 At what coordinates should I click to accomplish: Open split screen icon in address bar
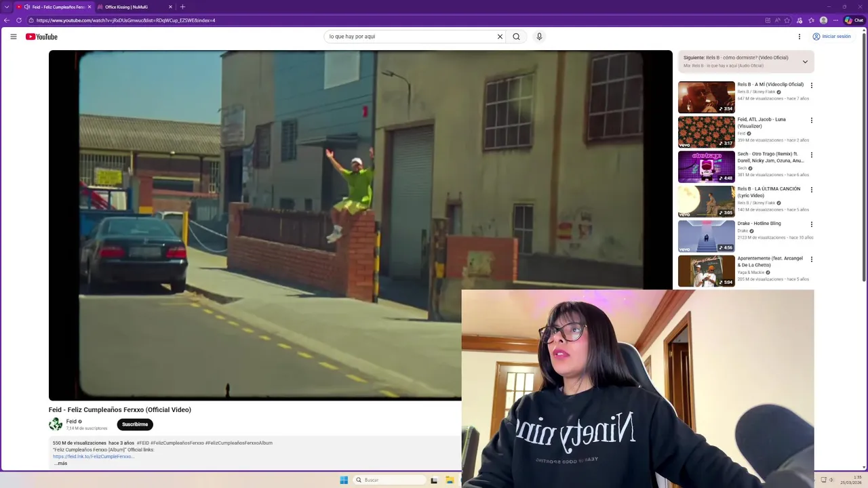click(767, 20)
